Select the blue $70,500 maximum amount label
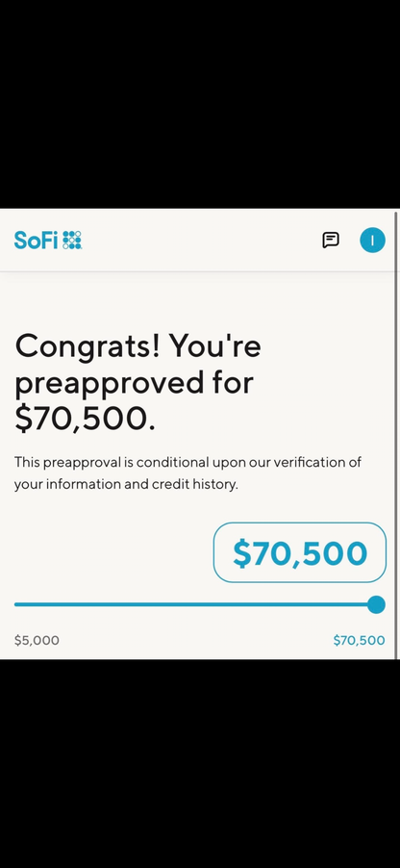 (x=359, y=641)
